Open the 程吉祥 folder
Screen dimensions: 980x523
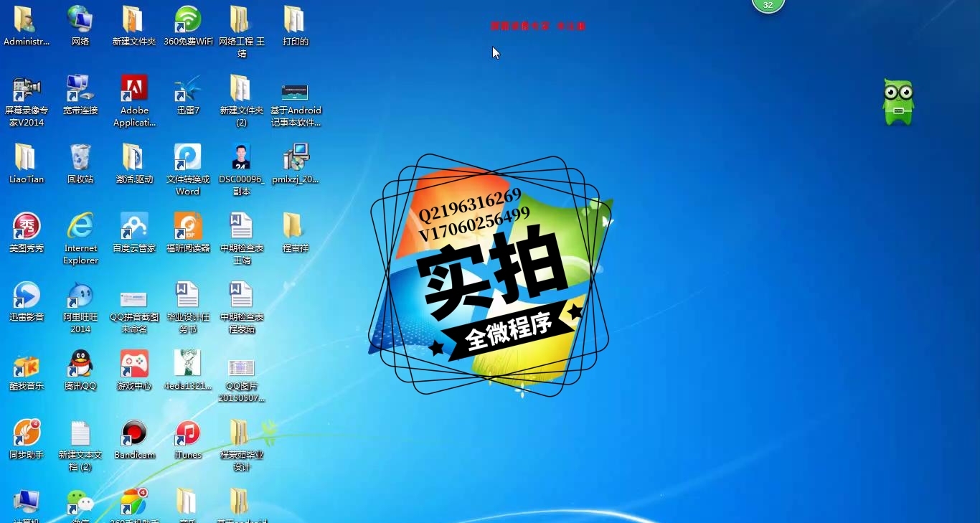point(295,233)
